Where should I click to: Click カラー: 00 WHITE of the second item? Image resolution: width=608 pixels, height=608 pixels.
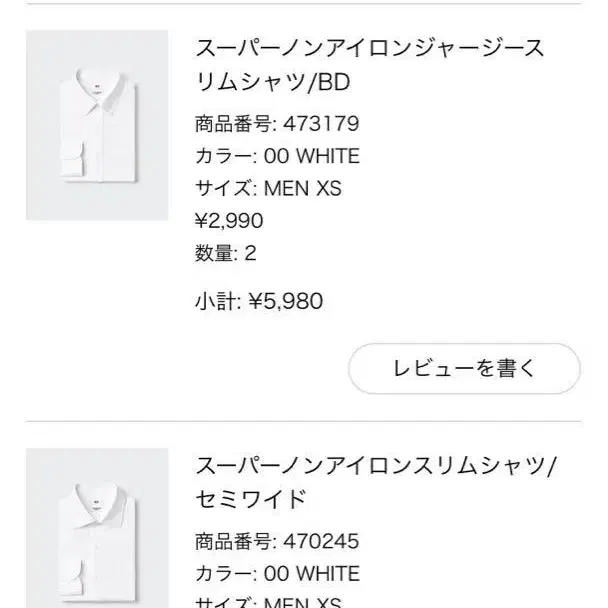pos(277,574)
